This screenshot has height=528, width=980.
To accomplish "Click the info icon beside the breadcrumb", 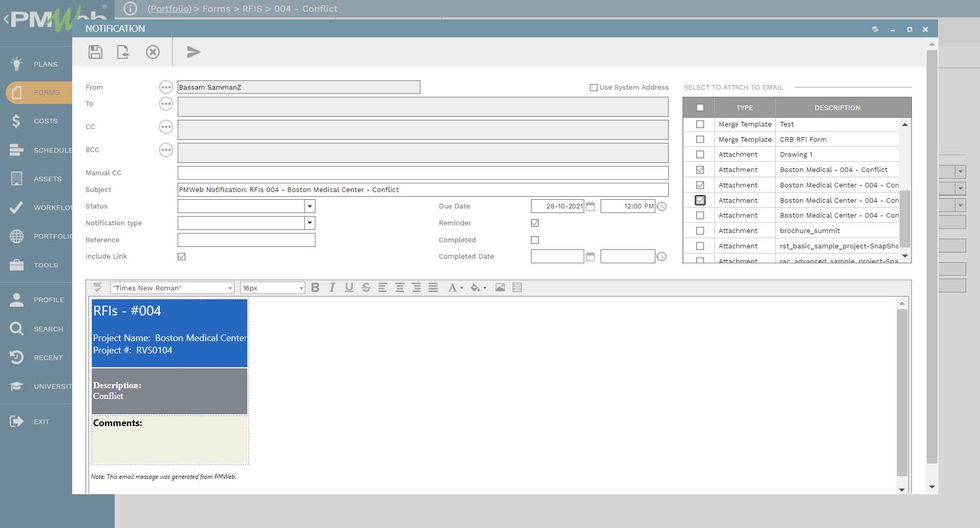I will click(x=131, y=9).
